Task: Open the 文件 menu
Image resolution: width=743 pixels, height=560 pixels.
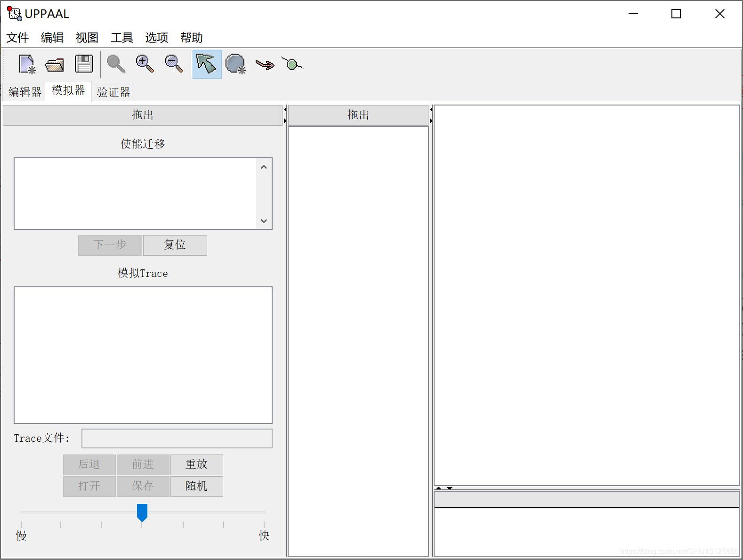Action: [17, 38]
